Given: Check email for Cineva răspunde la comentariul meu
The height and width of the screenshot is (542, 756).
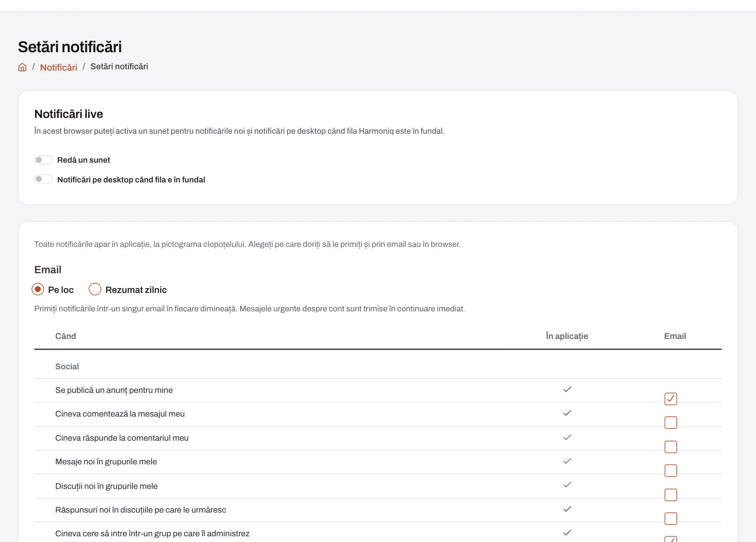Looking at the screenshot, I should tap(671, 447).
